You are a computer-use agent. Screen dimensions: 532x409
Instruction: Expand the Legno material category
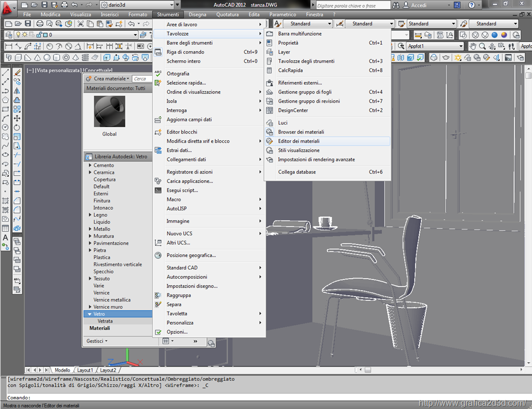[90, 215]
